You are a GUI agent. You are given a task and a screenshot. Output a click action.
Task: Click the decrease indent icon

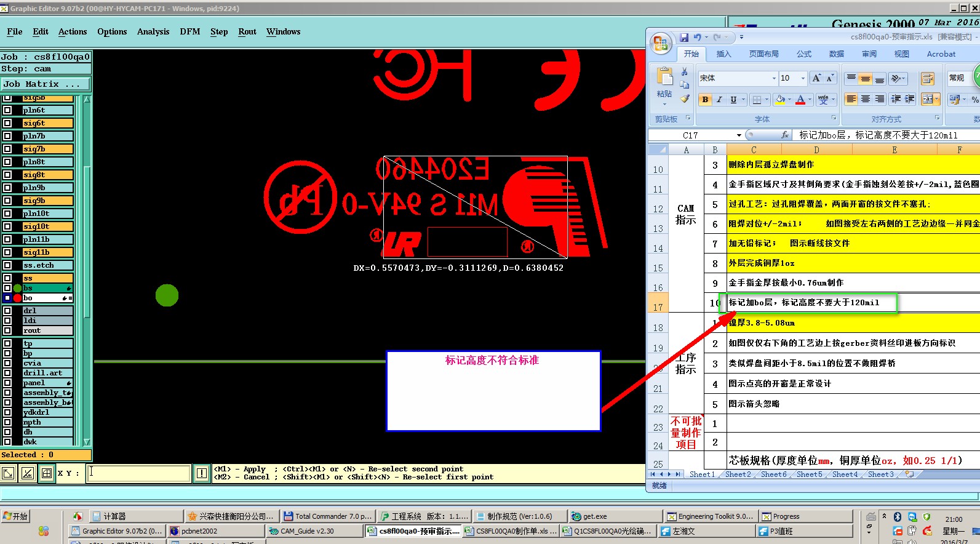[x=896, y=99]
